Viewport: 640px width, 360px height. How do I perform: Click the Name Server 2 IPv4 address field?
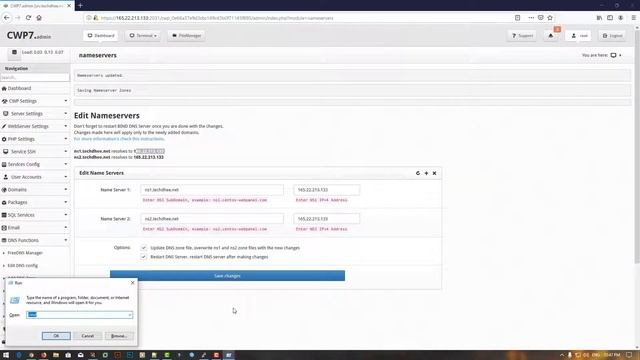click(x=327, y=219)
